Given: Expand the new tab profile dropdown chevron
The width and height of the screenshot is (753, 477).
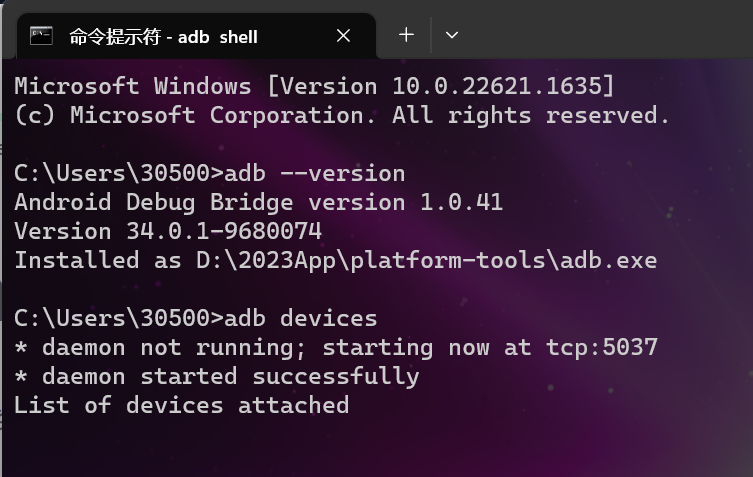Looking at the screenshot, I should [x=452, y=35].
